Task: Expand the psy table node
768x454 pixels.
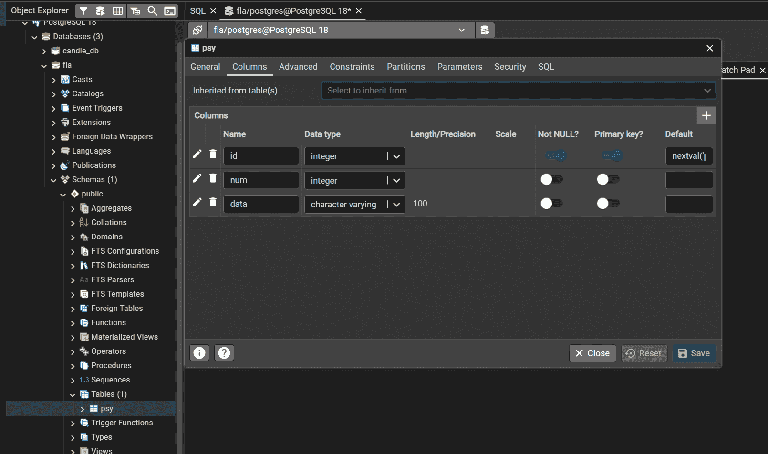Action: click(82, 409)
